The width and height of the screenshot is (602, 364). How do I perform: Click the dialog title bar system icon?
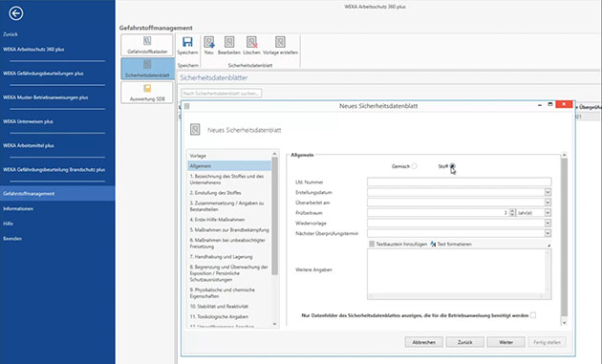pyautogui.click(x=186, y=106)
